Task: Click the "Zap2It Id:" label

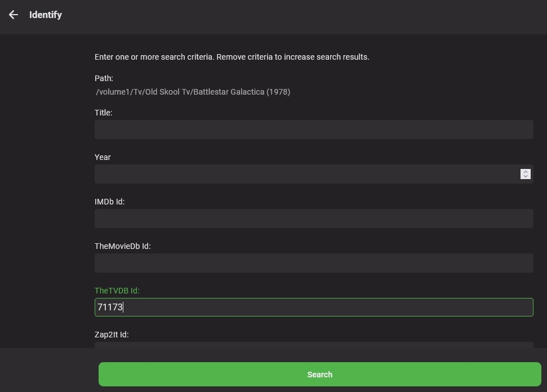Action: (112, 335)
